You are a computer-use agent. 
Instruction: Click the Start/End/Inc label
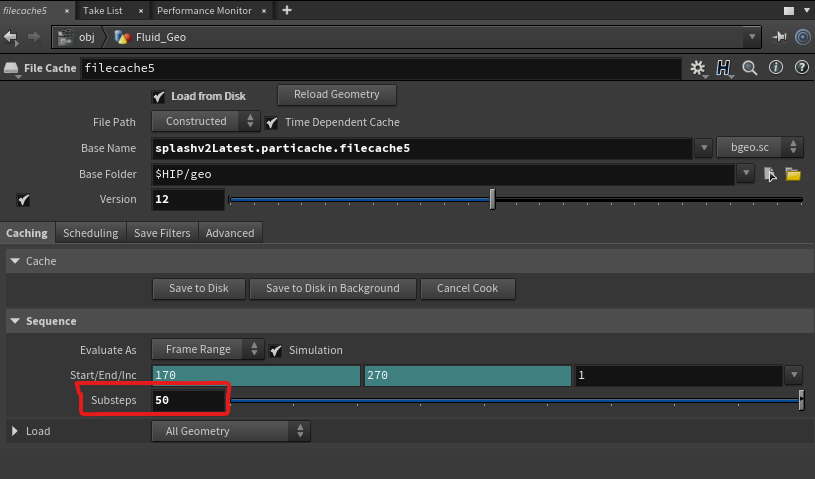[103, 375]
